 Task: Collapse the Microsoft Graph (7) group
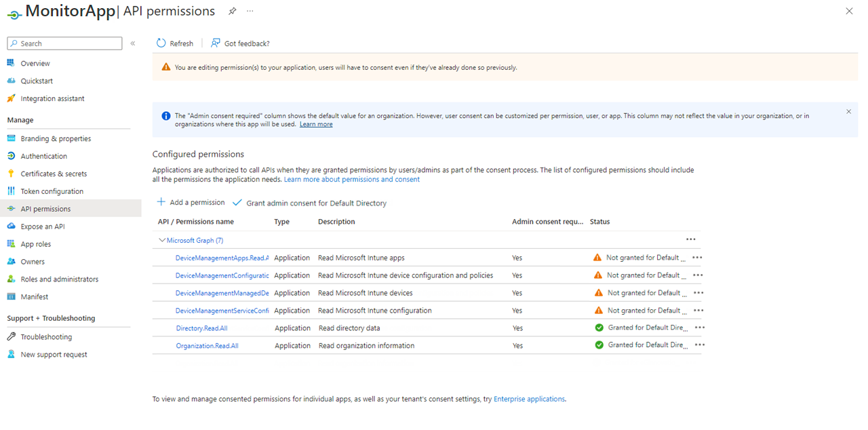coord(162,240)
